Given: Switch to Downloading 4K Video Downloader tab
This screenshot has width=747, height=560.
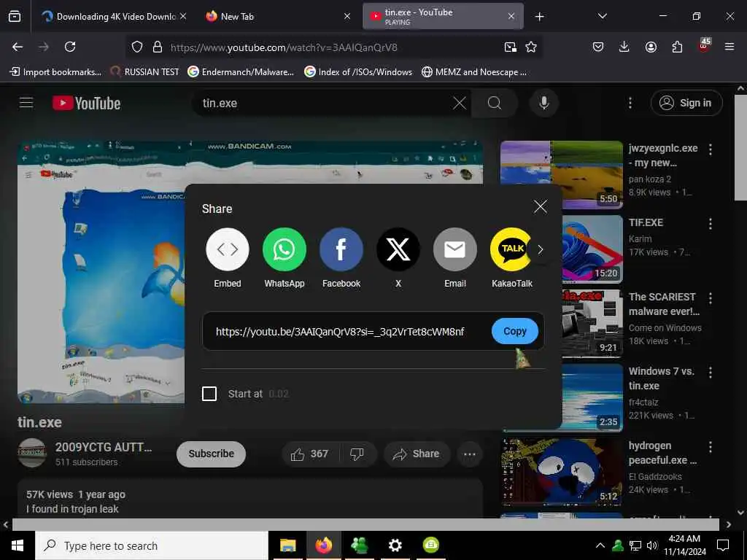Looking at the screenshot, I should pos(112,17).
